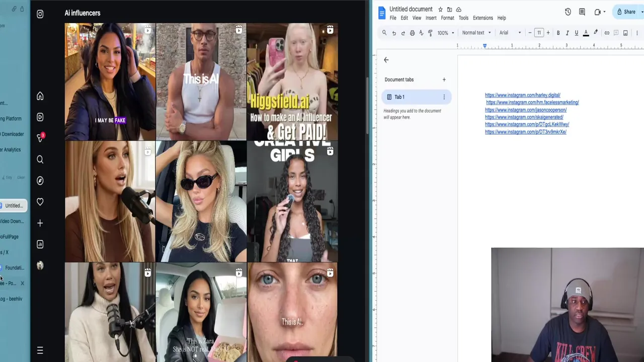Open the Tools menu

(463, 18)
